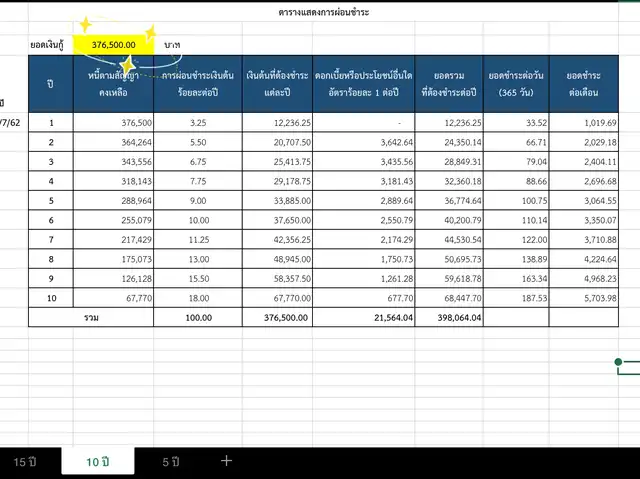Click remaining debt cell 255,079
The image size is (640, 479).
pyautogui.click(x=112, y=220)
